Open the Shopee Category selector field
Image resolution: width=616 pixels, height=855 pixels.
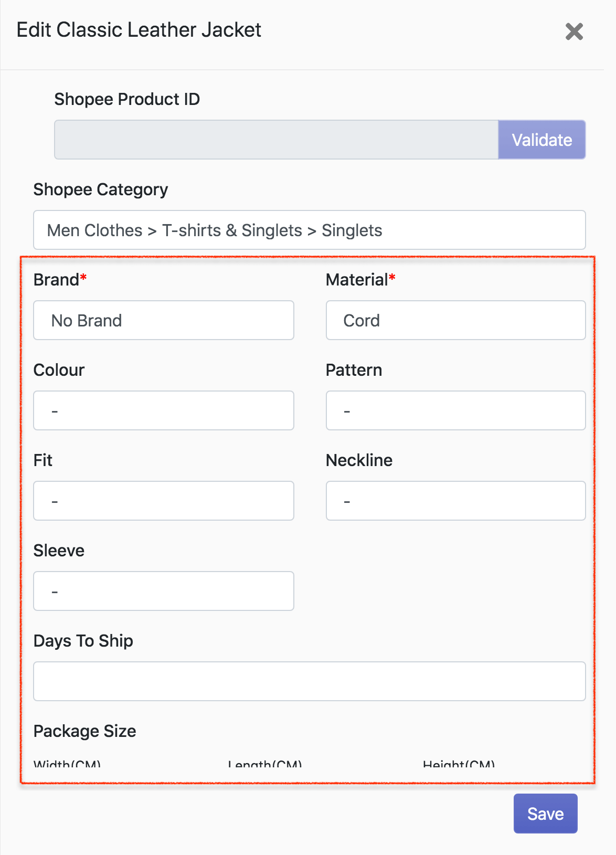[309, 230]
